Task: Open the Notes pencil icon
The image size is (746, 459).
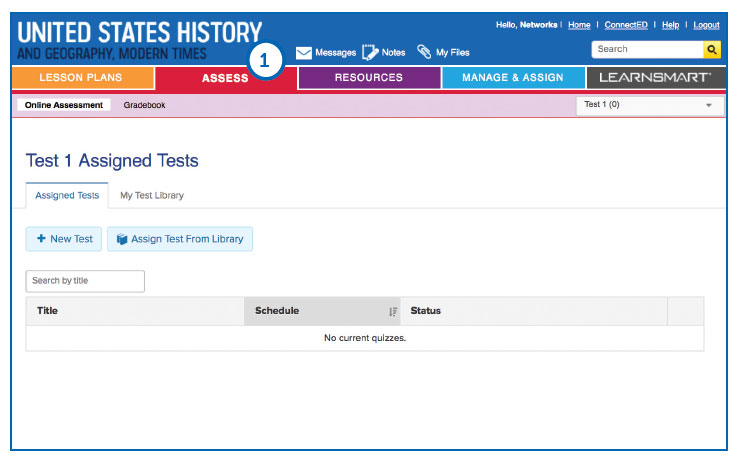Action: coord(370,52)
